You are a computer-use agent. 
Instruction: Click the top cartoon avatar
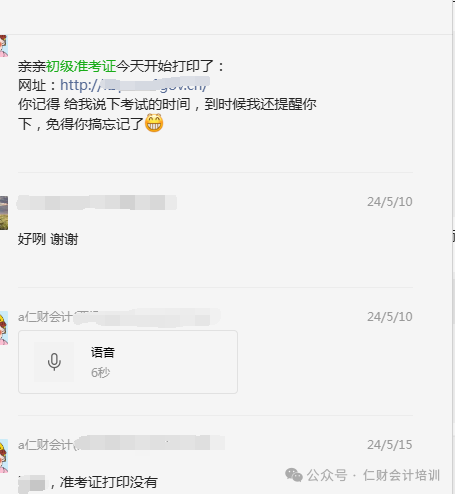pos(4,46)
